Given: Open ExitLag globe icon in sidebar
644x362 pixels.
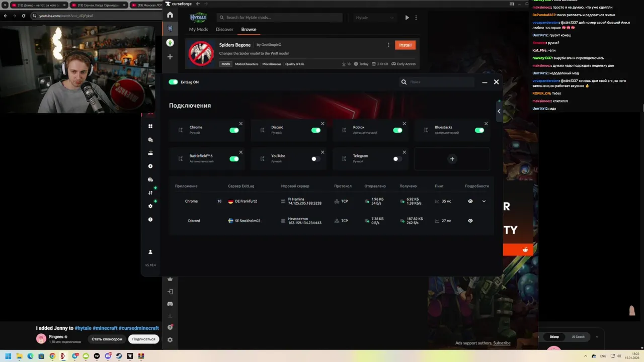Looking at the screenshot, I should point(150,179).
